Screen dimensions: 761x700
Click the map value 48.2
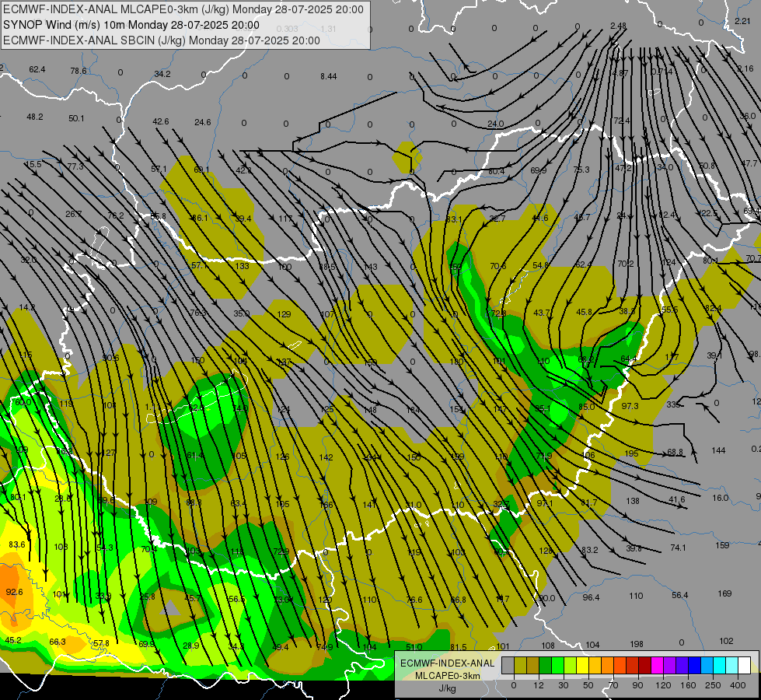pos(35,117)
